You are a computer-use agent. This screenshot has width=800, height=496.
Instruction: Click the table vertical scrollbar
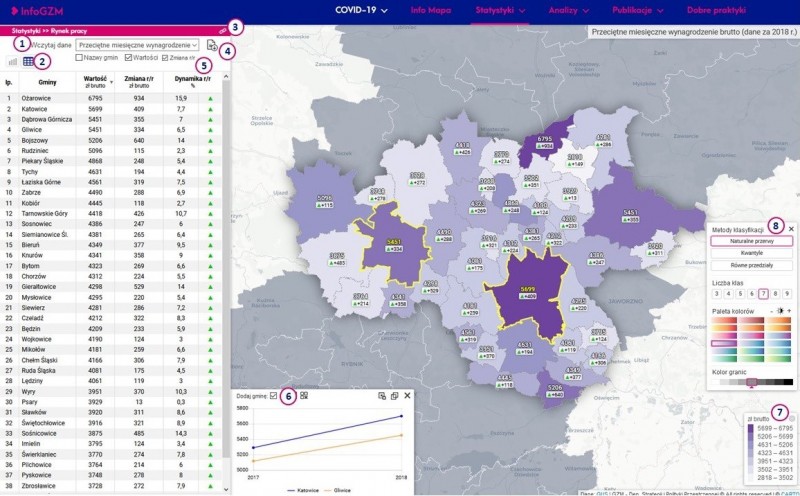click(226, 268)
